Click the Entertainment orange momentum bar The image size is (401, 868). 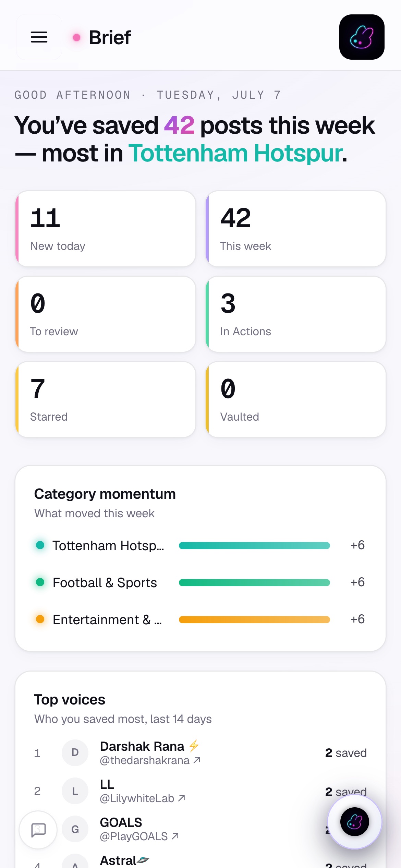(x=254, y=619)
